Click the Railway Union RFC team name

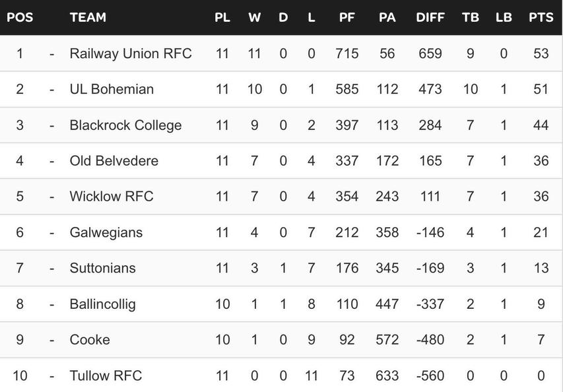point(131,53)
